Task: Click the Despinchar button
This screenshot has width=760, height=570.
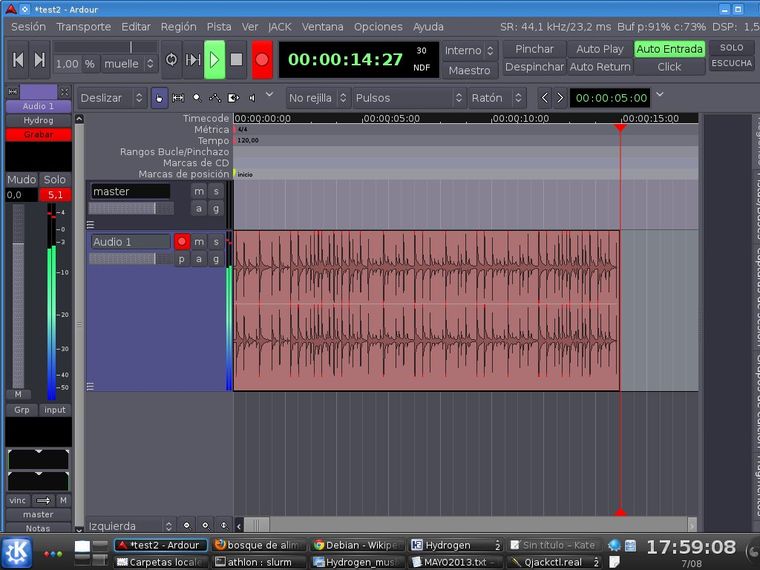Action: tap(534, 67)
